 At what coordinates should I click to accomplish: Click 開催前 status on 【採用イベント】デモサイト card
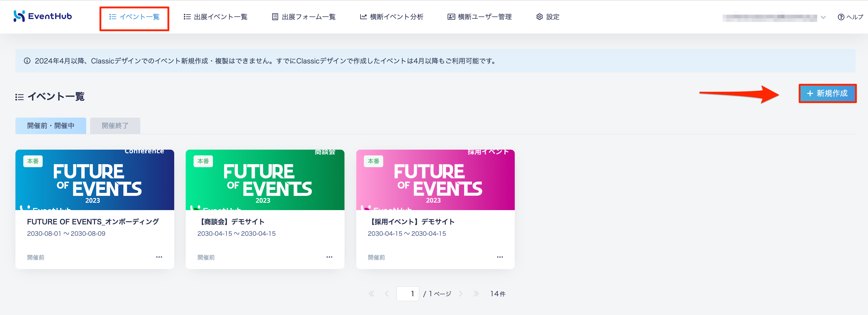point(376,257)
